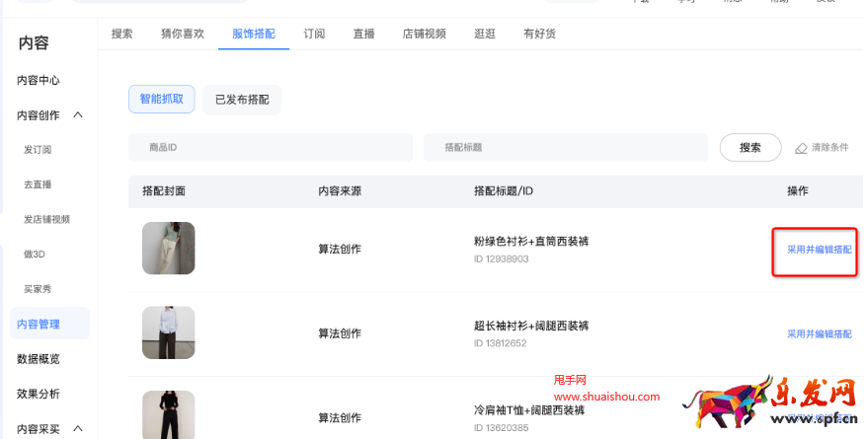Open 效果分析 in sidebar
Viewport: 868px width, 439px height.
click(39, 394)
